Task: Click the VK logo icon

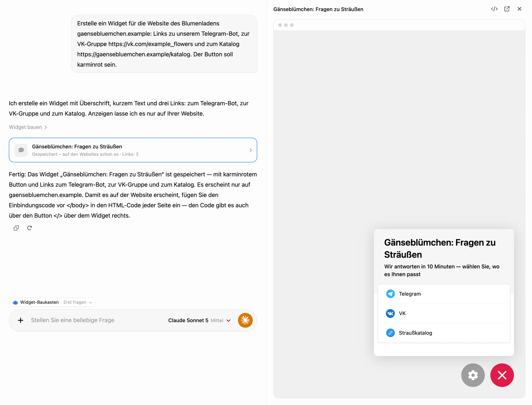Action: tap(391, 313)
